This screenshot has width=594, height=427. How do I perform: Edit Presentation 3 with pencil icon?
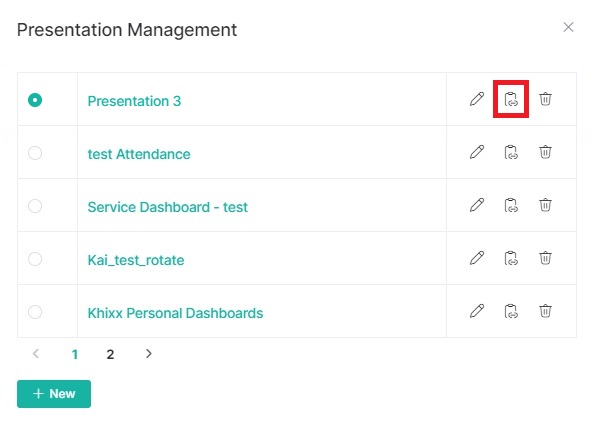477,99
